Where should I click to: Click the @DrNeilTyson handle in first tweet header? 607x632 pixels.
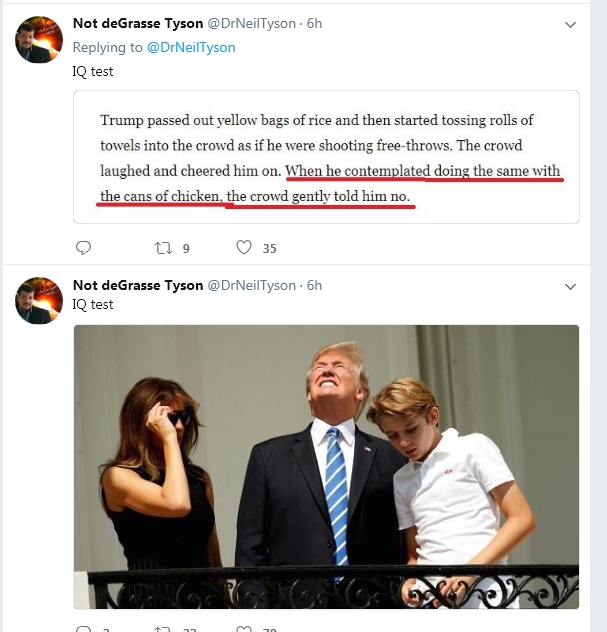click(251, 23)
